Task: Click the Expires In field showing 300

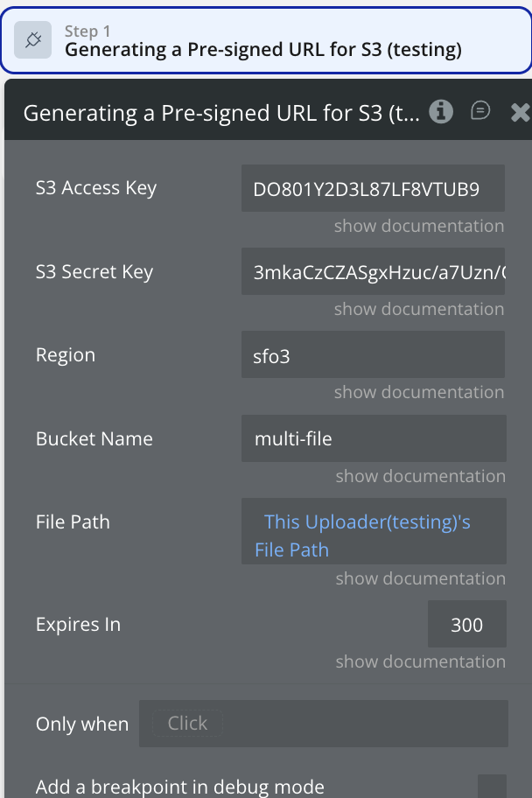Action: point(466,624)
